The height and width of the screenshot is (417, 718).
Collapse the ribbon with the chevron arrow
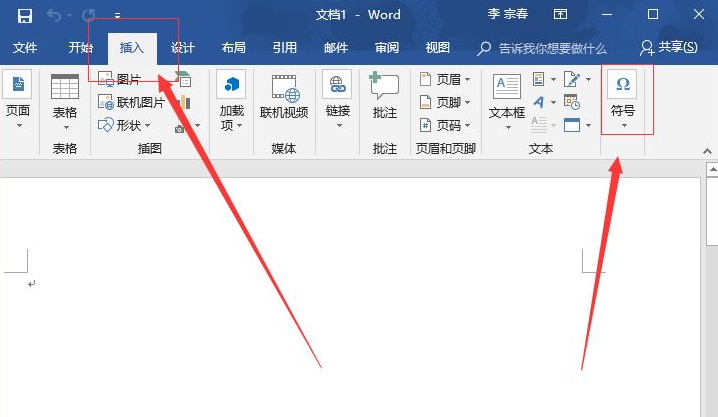coord(707,149)
